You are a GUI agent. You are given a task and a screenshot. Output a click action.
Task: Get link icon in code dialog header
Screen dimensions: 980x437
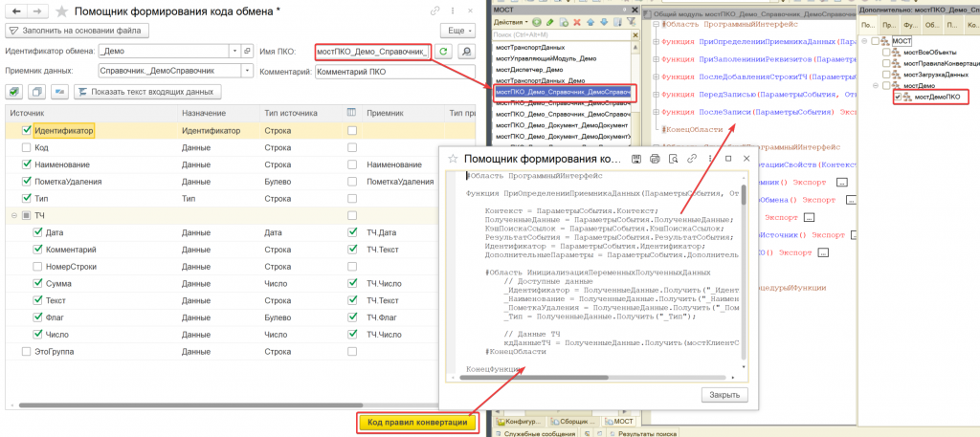[692, 159]
